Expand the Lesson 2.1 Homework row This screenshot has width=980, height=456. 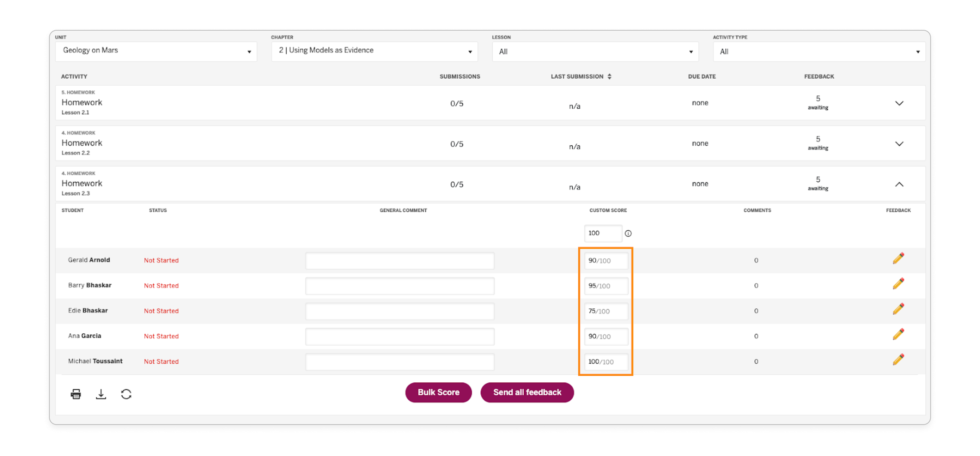pyautogui.click(x=900, y=103)
